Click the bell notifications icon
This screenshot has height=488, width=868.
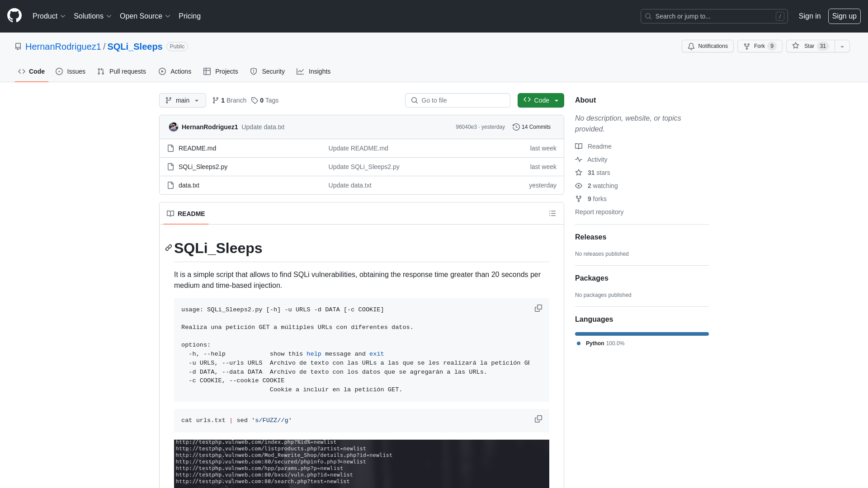[691, 47]
